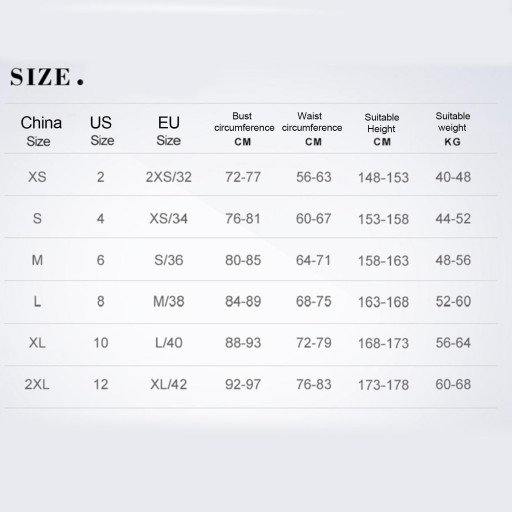Click the SIZE. heading

coord(47,77)
